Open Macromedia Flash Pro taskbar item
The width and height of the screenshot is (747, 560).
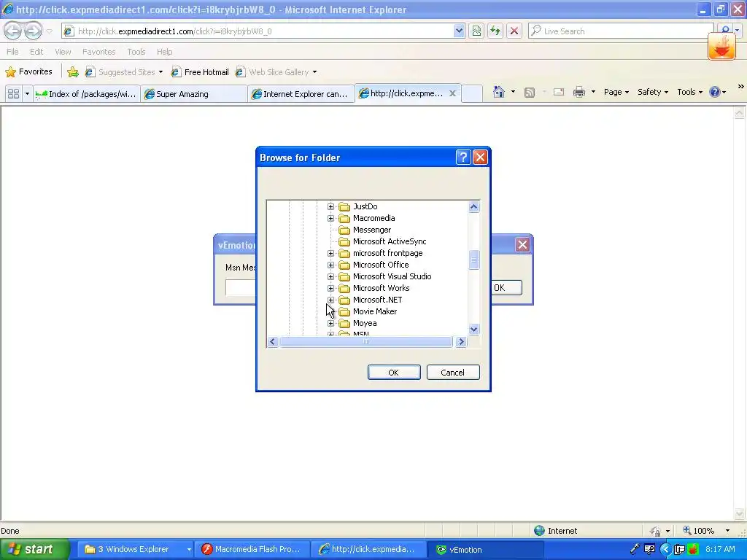coord(253,549)
